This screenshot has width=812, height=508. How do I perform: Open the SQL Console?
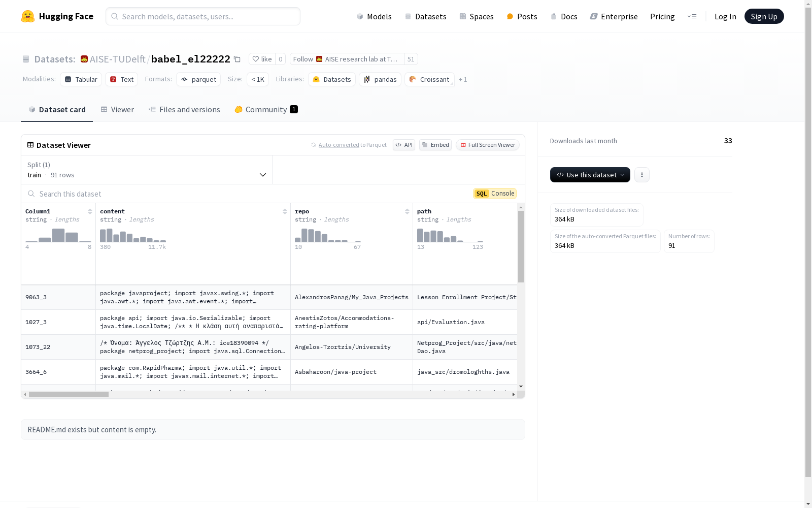click(495, 194)
